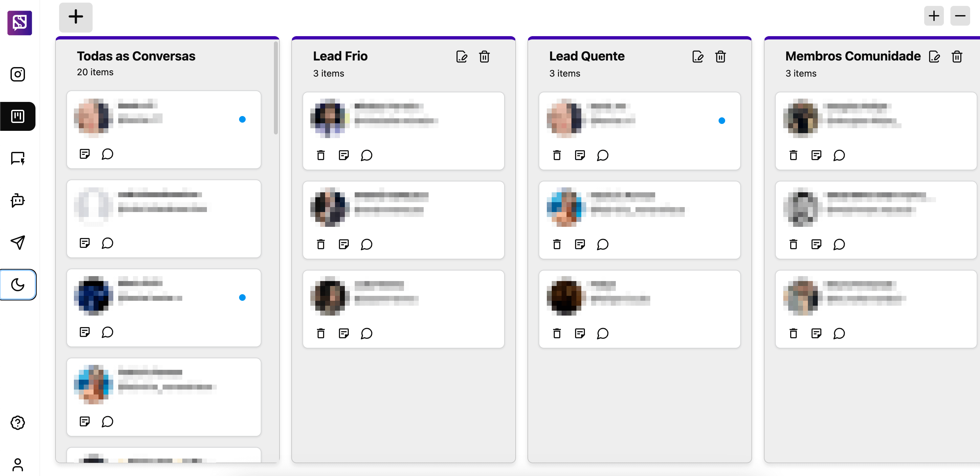This screenshot has width=980, height=476.
Task: Delete the Lead Quente column
Action: coord(720,56)
